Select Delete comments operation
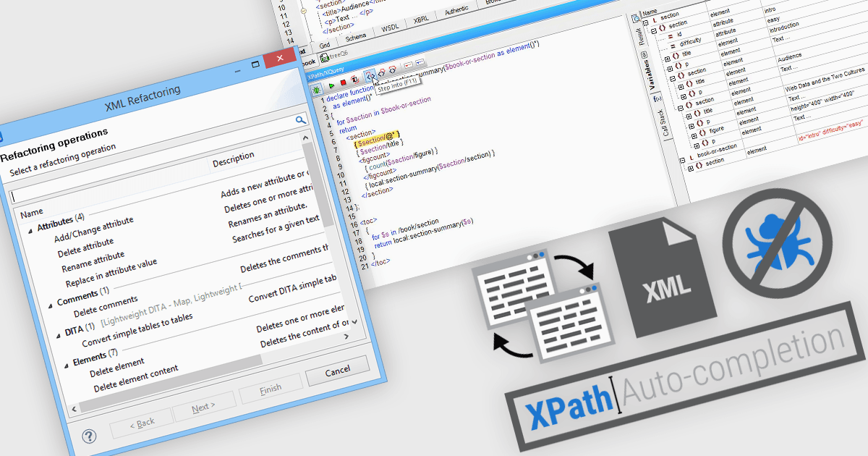Image resolution: width=868 pixels, height=456 pixels. pos(106,305)
